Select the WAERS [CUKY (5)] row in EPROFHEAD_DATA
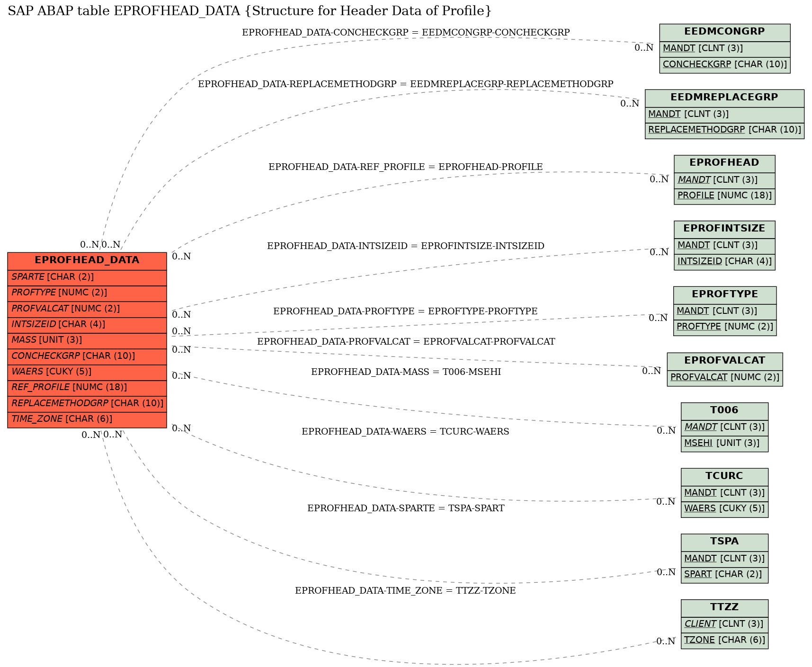 coord(87,372)
